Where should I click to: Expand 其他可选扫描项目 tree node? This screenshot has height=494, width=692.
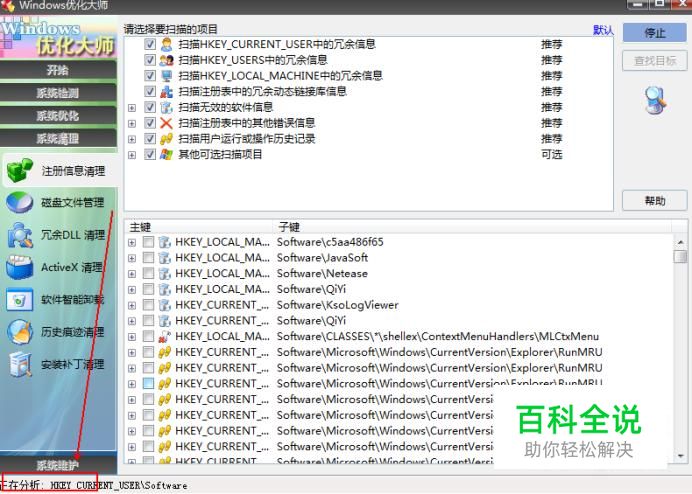click(x=132, y=155)
